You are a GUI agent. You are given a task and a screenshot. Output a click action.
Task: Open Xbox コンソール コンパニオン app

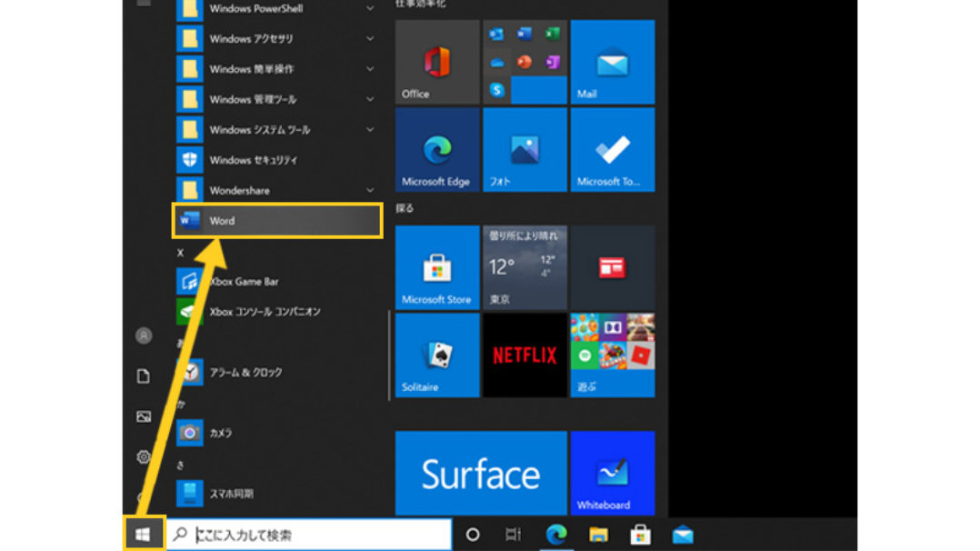pyautogui.click(x=277, y=312)
